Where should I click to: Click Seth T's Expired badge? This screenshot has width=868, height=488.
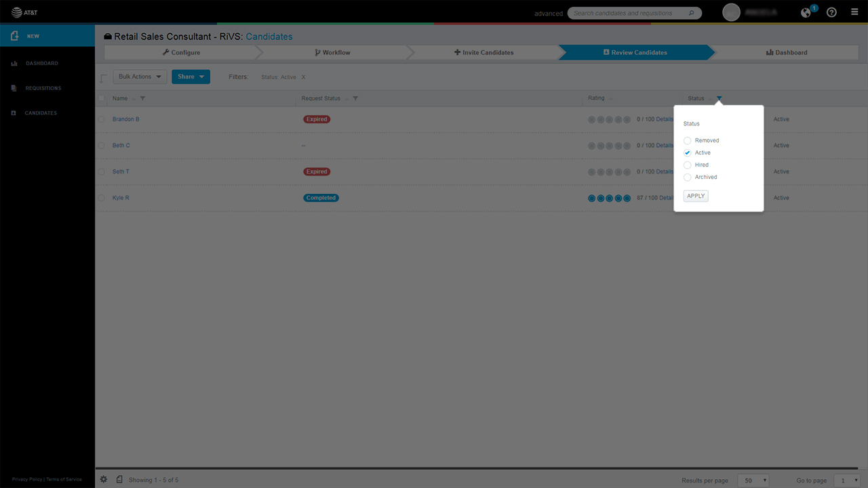[x=317, y=171]
